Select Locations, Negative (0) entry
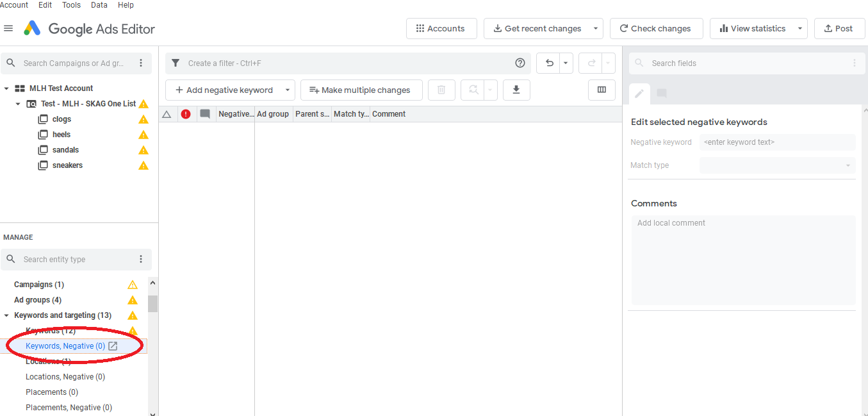The image size is (868, 416). click(x=65, y=377)
